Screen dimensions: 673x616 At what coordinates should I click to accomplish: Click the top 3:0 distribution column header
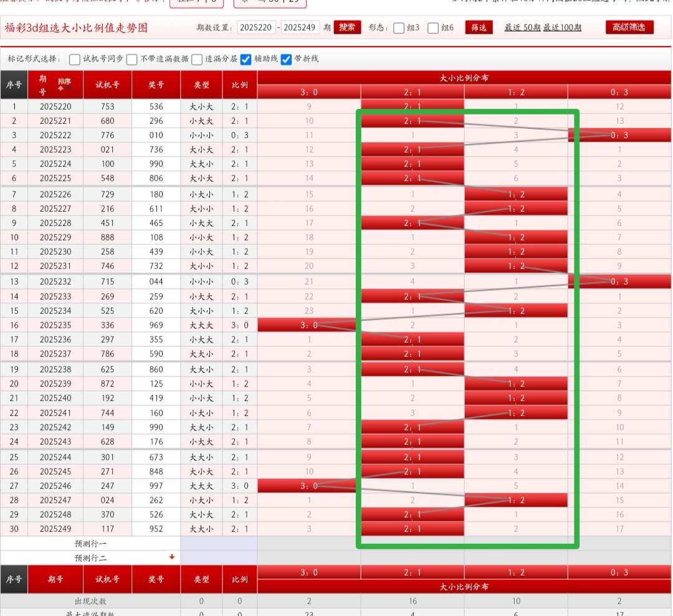309,92
